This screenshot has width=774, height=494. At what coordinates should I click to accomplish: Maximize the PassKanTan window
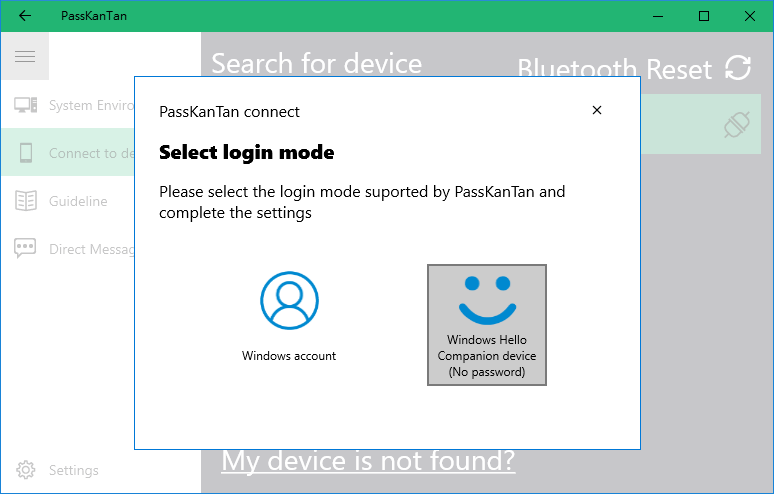(x=704, y=16)
